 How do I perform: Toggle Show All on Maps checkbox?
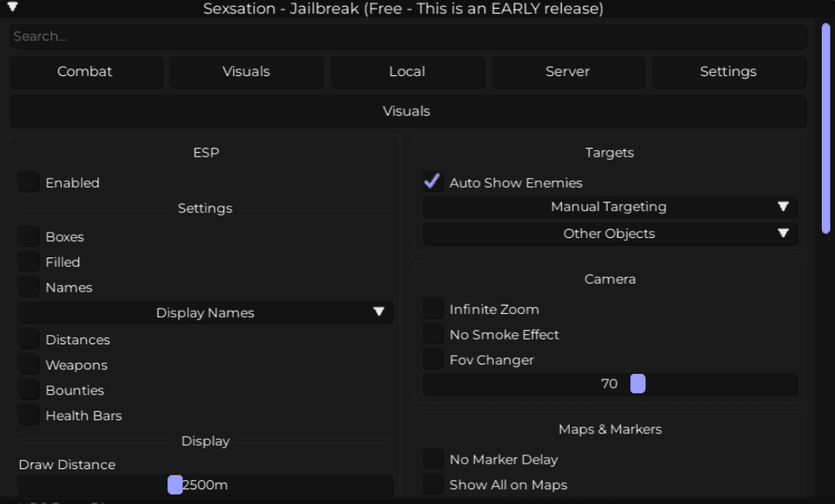(x=433, y=485)
